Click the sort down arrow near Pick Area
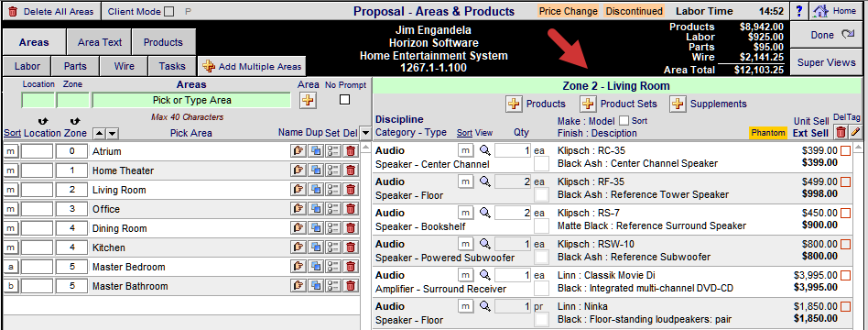Screen dimensions: 868x330 (113, 133)
